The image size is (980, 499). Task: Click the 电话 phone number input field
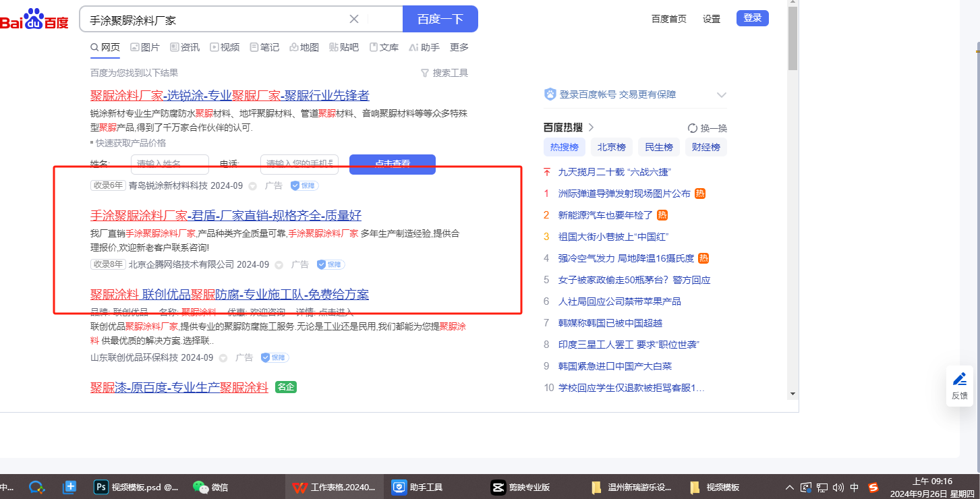pyautogui.click(x=299, y=164)
